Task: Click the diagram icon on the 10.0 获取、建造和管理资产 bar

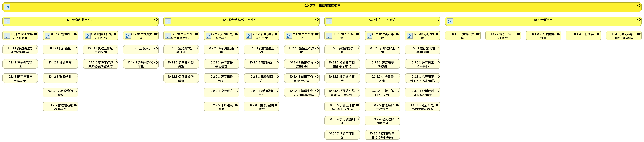Action: tap(7, 7)
